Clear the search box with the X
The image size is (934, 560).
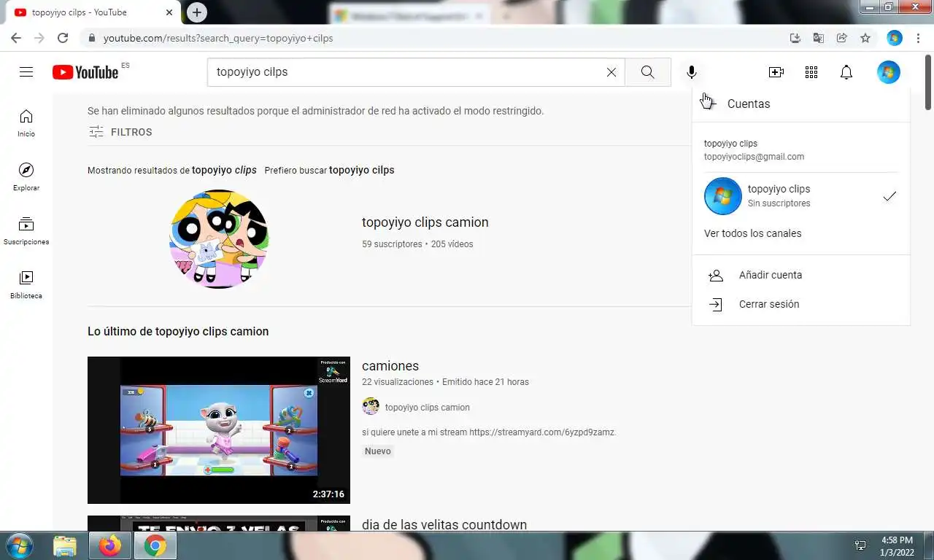point(611,72)
